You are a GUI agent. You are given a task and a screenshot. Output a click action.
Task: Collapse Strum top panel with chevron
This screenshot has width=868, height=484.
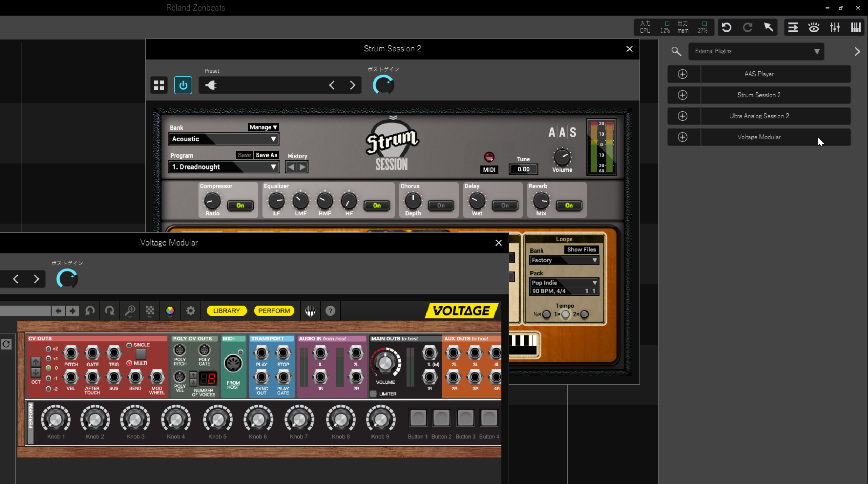(393, 117)
